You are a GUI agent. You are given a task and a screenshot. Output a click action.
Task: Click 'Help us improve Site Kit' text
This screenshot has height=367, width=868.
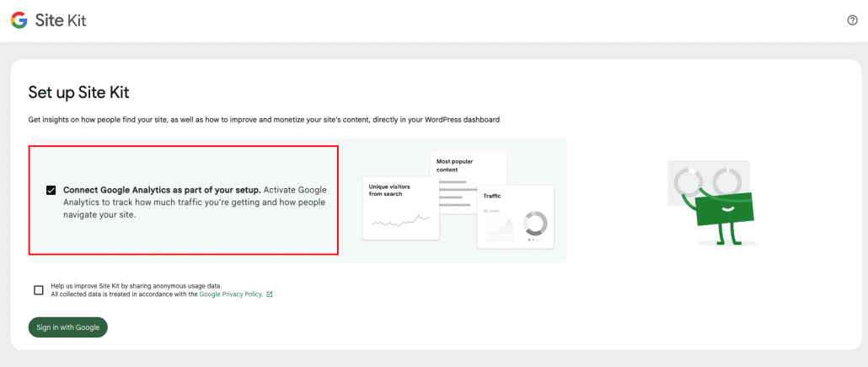(x=137, y=286)
